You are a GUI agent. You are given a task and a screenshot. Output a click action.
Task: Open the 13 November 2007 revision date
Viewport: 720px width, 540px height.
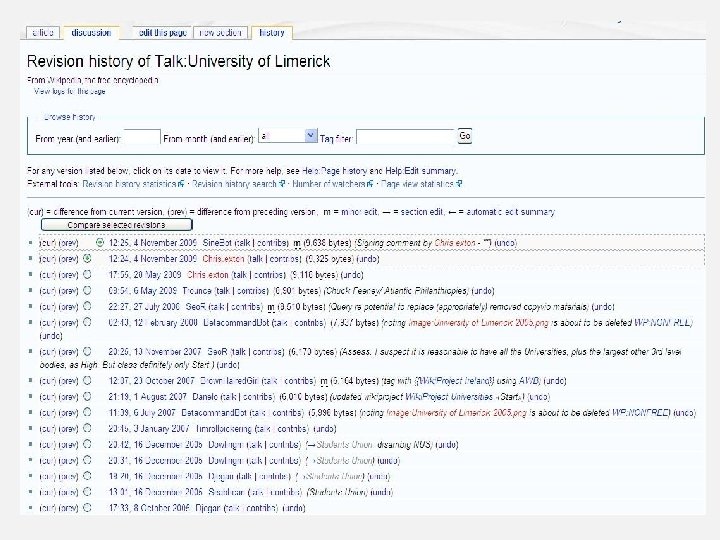tap(155, 352)
